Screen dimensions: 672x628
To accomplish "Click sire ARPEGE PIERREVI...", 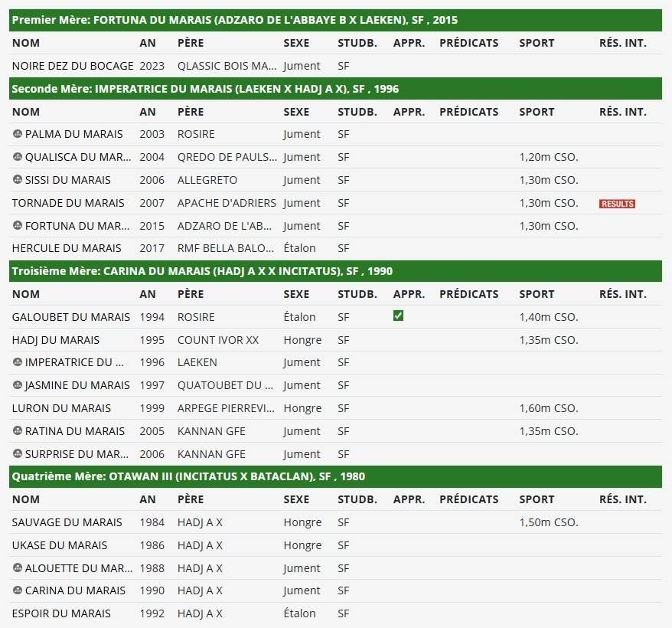I will click(226, 408).
